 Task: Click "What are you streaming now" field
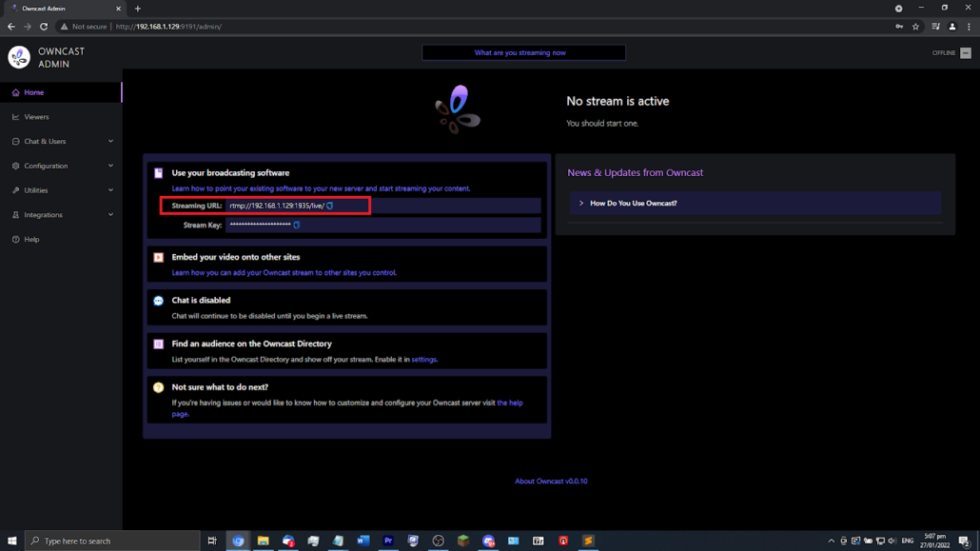523,53
